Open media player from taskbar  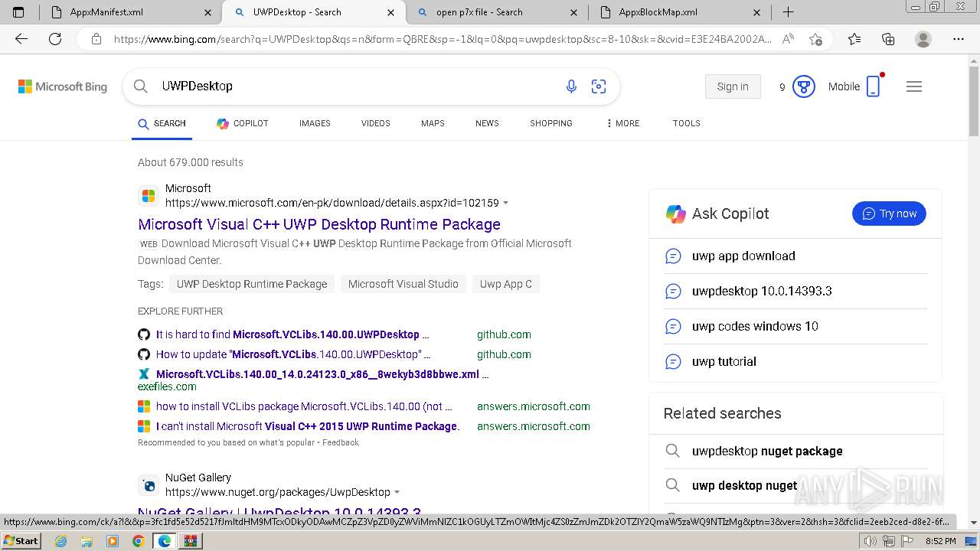click(x=113, y=541)
